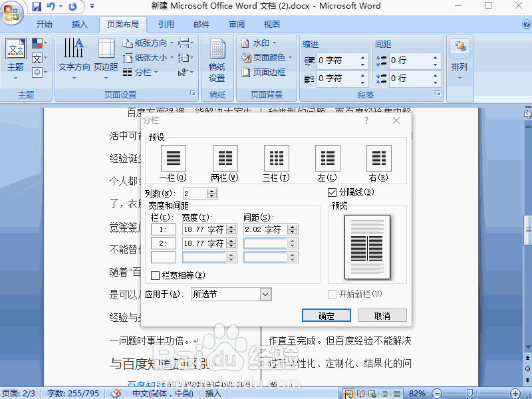The image size is (532, 399).
Task: Click the 列数 number of columns field
Action: (195, 194)
